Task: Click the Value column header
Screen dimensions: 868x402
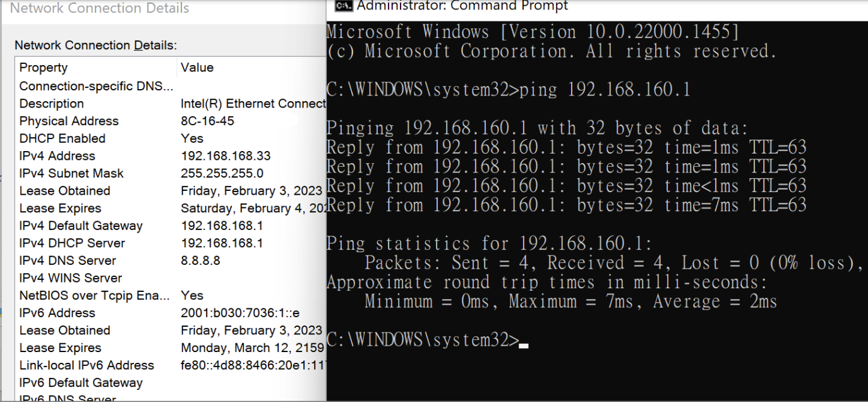Action: pos(197,68)
